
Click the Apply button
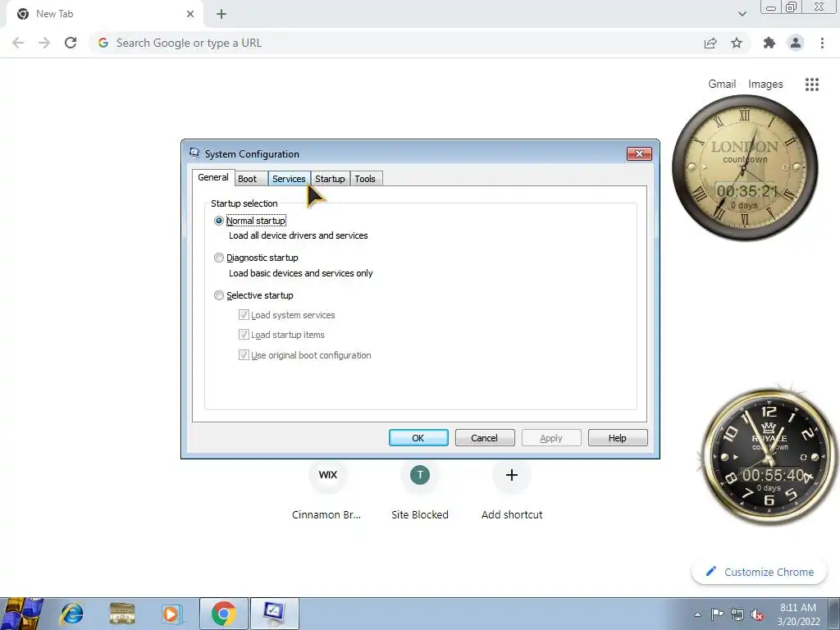pos(551,438)
